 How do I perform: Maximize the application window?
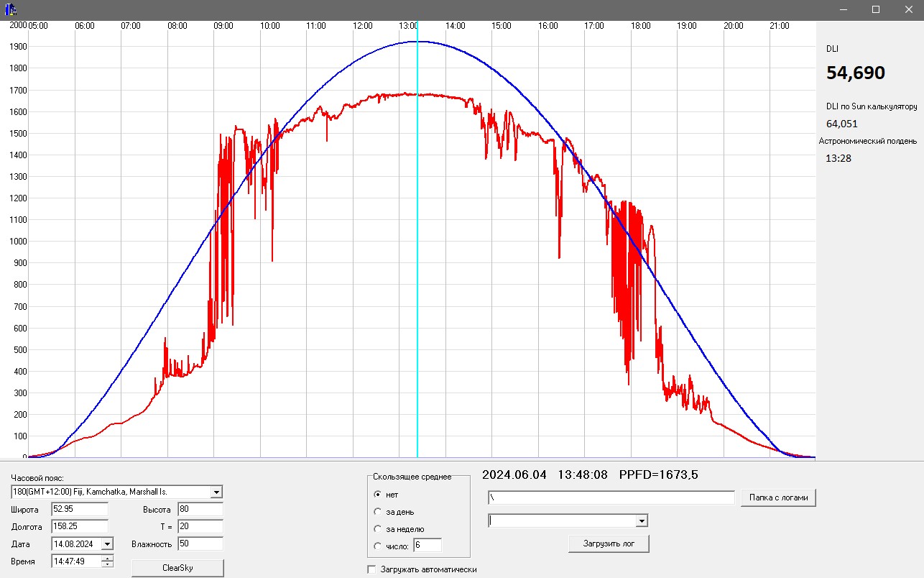pos(875,9)
